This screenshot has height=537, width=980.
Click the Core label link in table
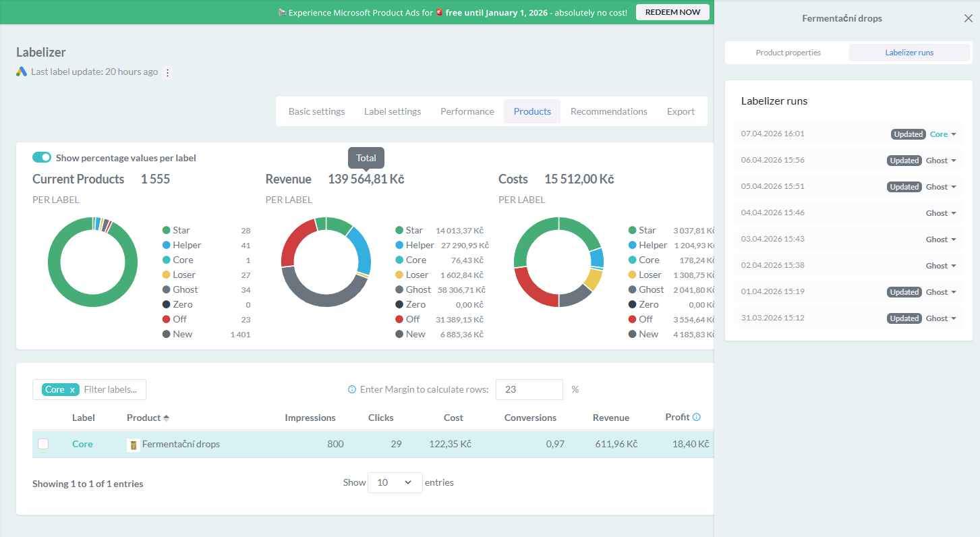point(82,444)
